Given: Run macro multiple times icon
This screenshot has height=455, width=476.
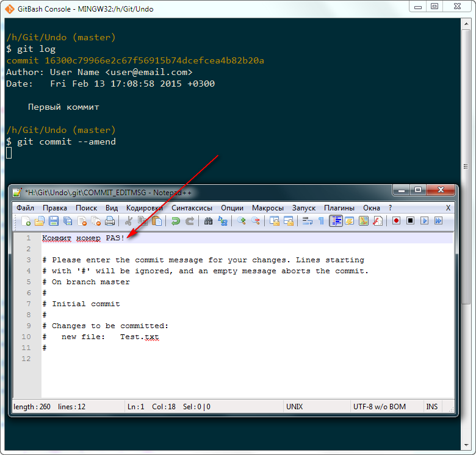Looking at the screenshot, I should click(438, 221).
